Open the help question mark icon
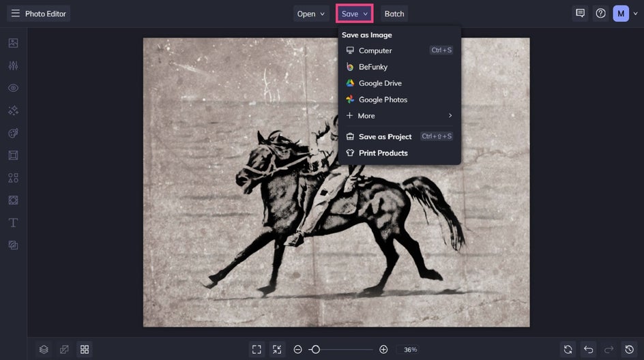The width and height of the screenshot is (644, 360). pos(600,14)
